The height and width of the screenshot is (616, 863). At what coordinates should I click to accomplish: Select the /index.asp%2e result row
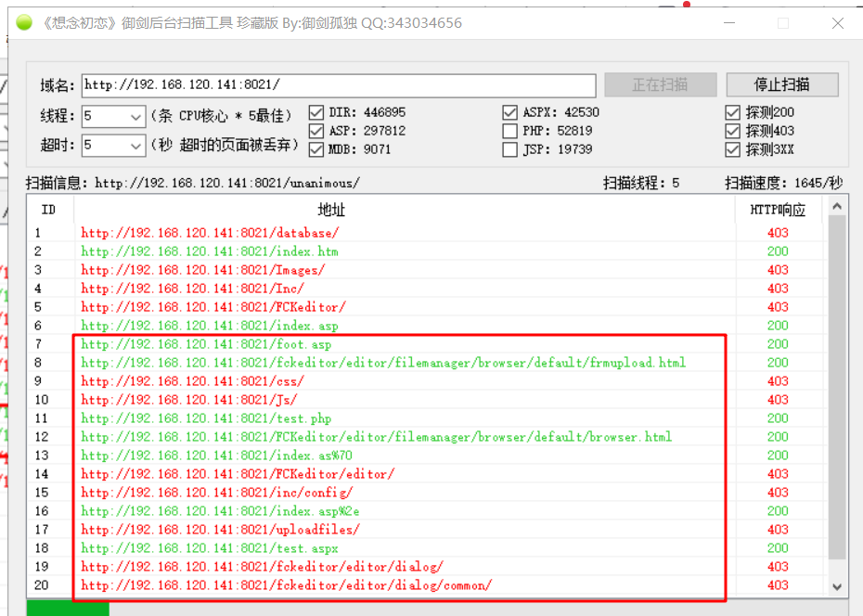pos(424,511)
